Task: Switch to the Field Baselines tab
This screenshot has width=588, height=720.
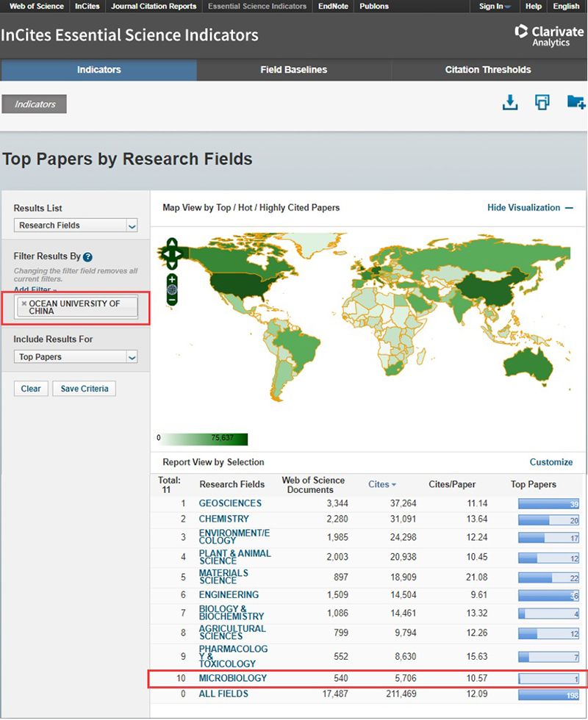Action: [293, 70]
